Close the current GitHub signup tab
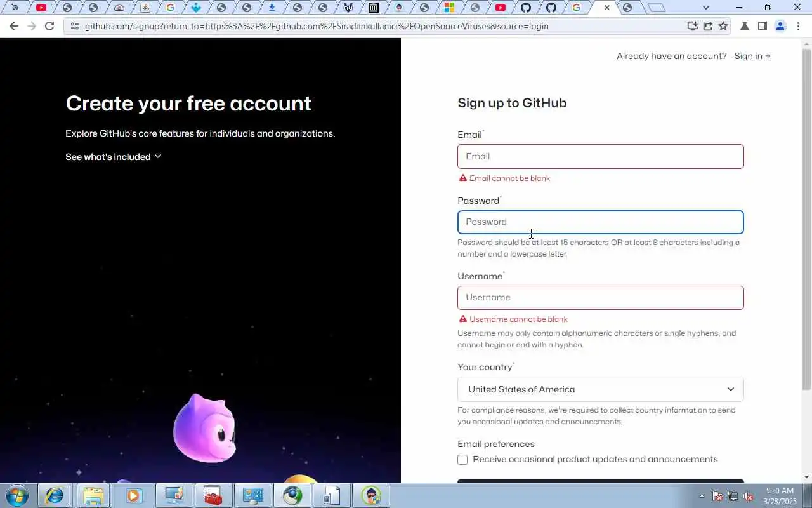812x508 pixels. tap(607, 8)
